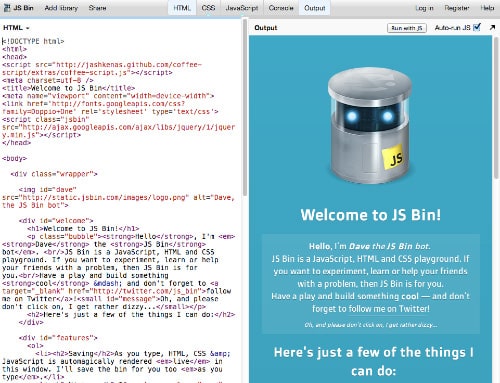Open the Help menu
500x383 pixels.
(487, 8)
